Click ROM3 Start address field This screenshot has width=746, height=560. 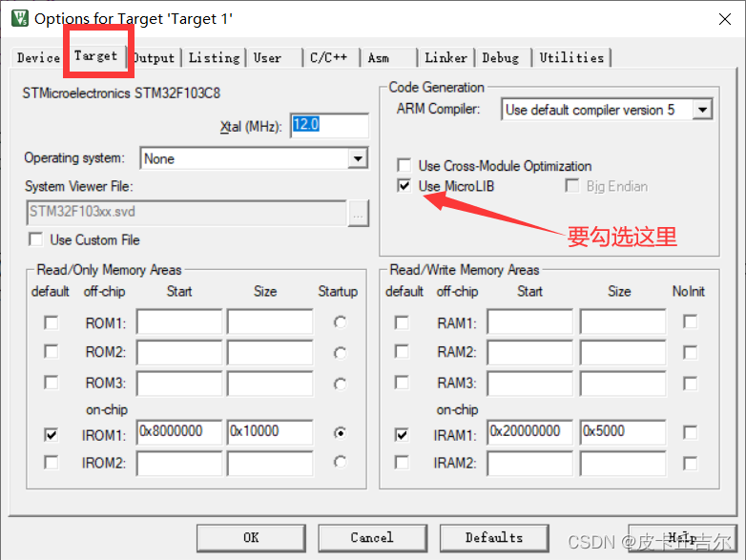click(179, 384)
